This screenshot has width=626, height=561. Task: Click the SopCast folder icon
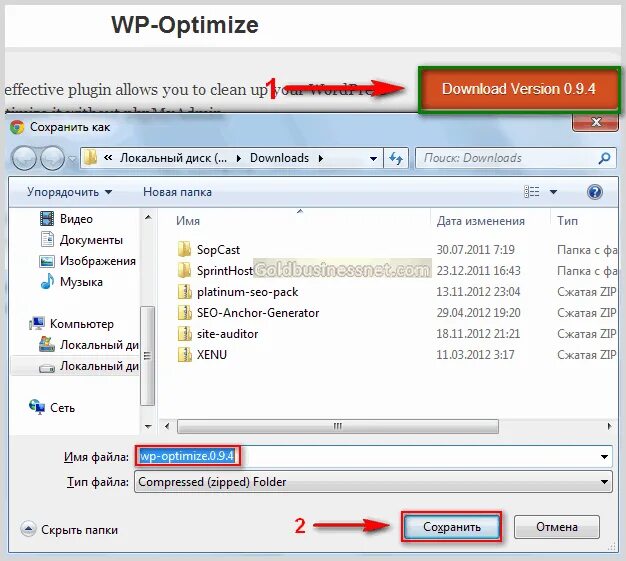point(184,250)
